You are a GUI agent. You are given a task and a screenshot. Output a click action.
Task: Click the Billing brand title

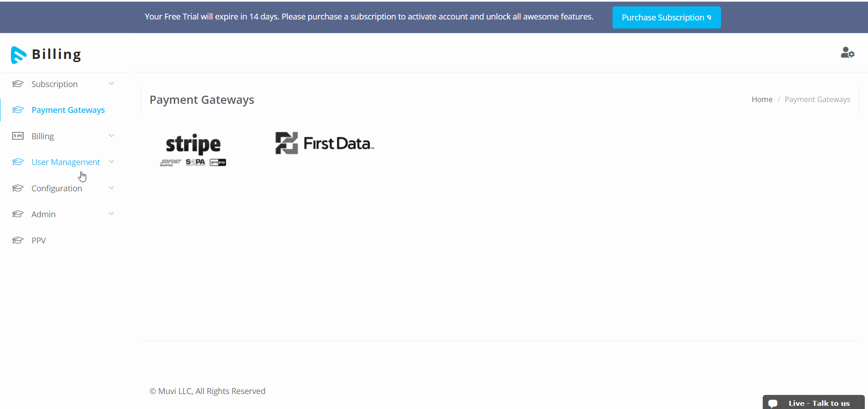(56, 54)
